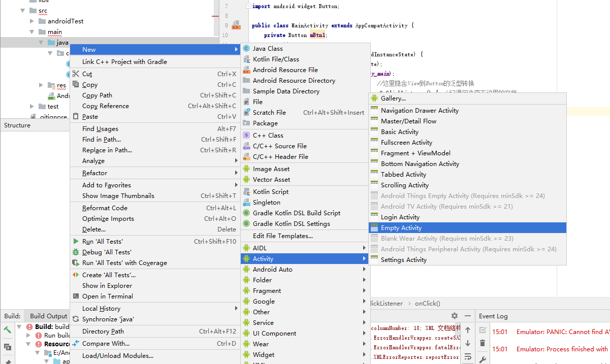
Task: Choose Fullscreen Activity
Action: click(467, 143)
